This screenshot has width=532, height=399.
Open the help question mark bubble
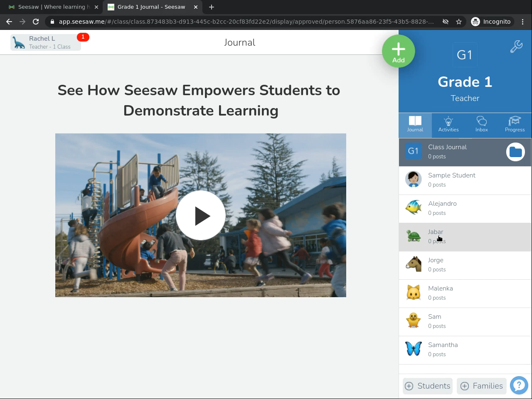[x=519, y=385]
